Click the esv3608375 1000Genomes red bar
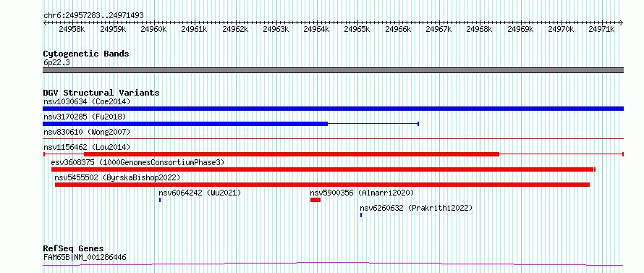The width and height of the screenshot is (644, 273). (x=323, y=169)
